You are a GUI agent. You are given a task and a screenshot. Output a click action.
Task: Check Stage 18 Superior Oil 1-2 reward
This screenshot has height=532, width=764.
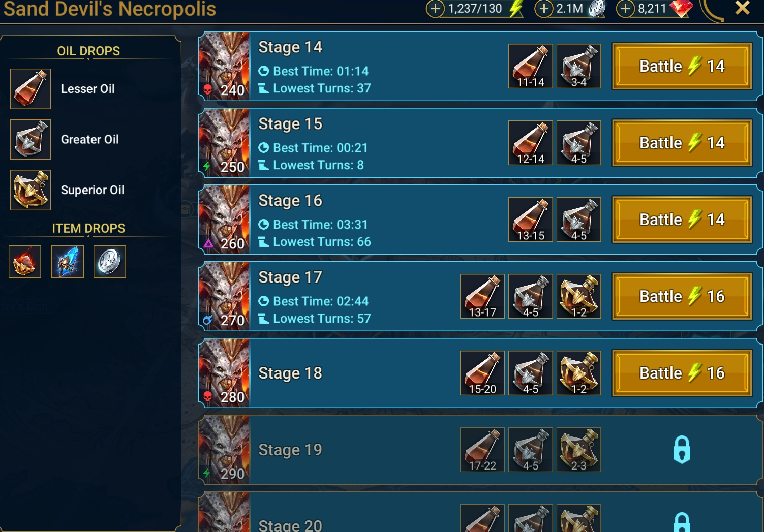click(579, 373)
